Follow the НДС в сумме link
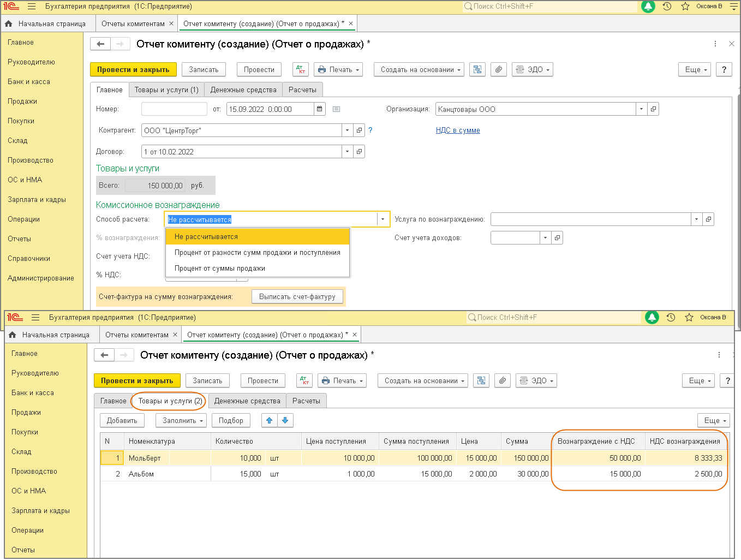741x560 pixels. pyautogui.click(x=458, y=130)
